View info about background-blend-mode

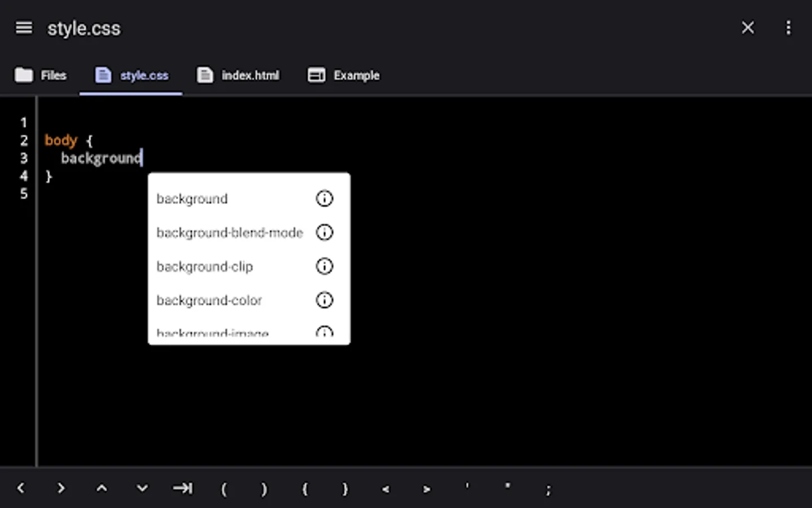coord(324,233)
